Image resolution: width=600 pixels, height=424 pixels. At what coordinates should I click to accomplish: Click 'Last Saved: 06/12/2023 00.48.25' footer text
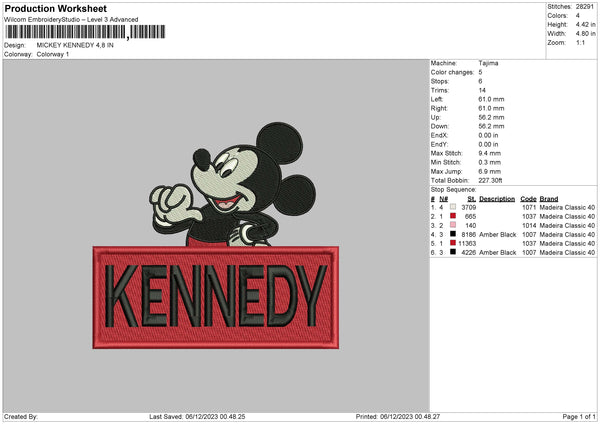coord(197,417)
